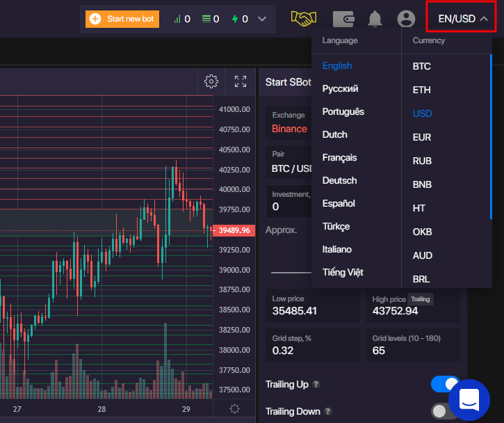Open the user profile icon
This screenshot has width=504, height=423.
click(x=406, y=19)
